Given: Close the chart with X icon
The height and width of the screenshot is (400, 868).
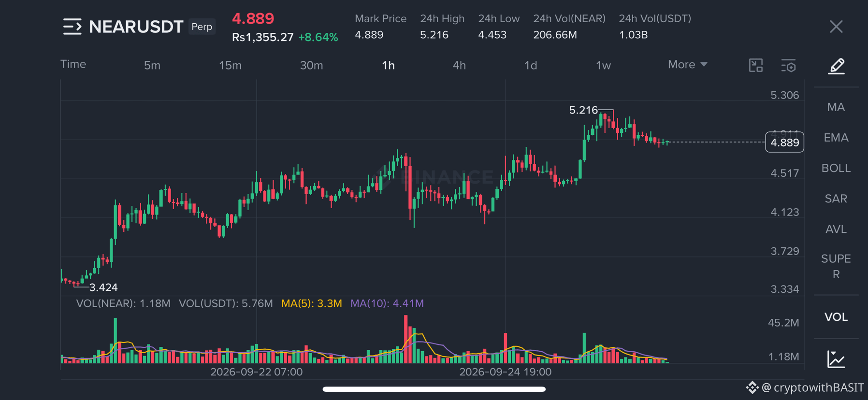Looking at the screenshot, I should click(836, 27).
